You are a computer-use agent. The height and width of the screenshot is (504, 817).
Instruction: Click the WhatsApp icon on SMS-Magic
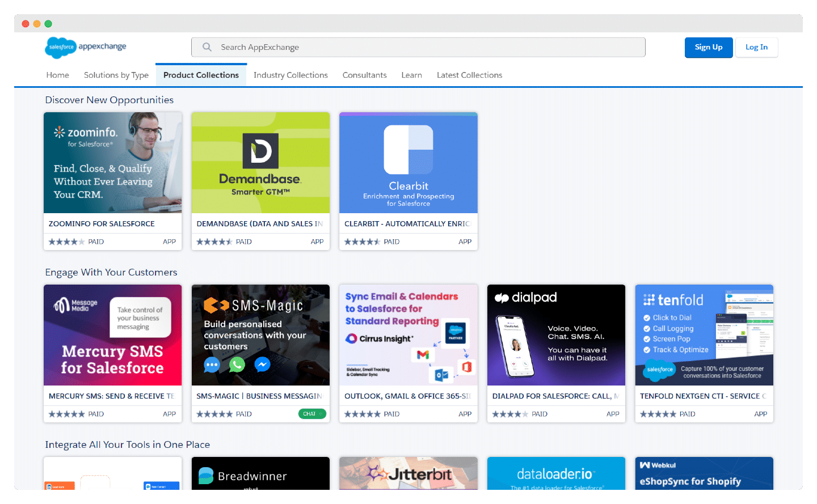click(237, 365)
